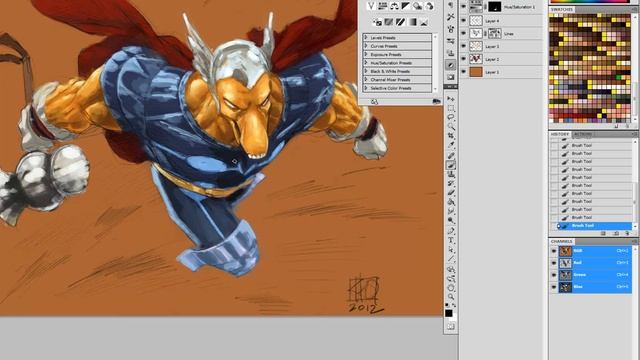
Task: Select the highlighted Brush tool in toolbox
Action: point(451,165)
